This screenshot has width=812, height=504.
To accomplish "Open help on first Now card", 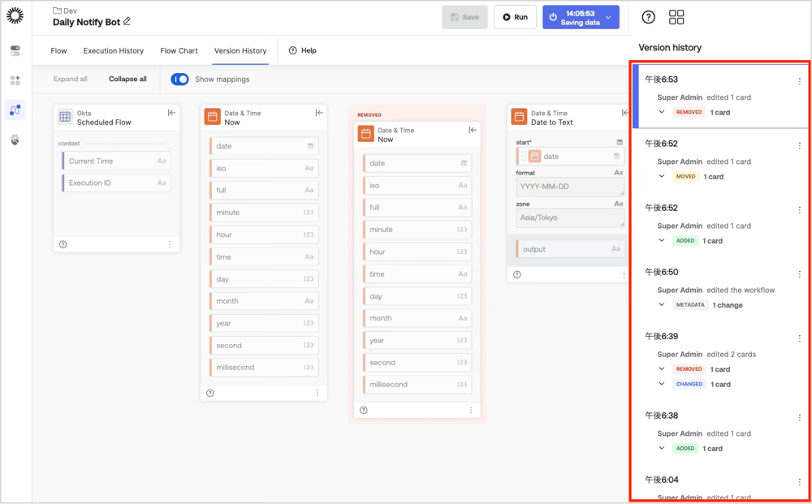I will click(x=209, y=394).
